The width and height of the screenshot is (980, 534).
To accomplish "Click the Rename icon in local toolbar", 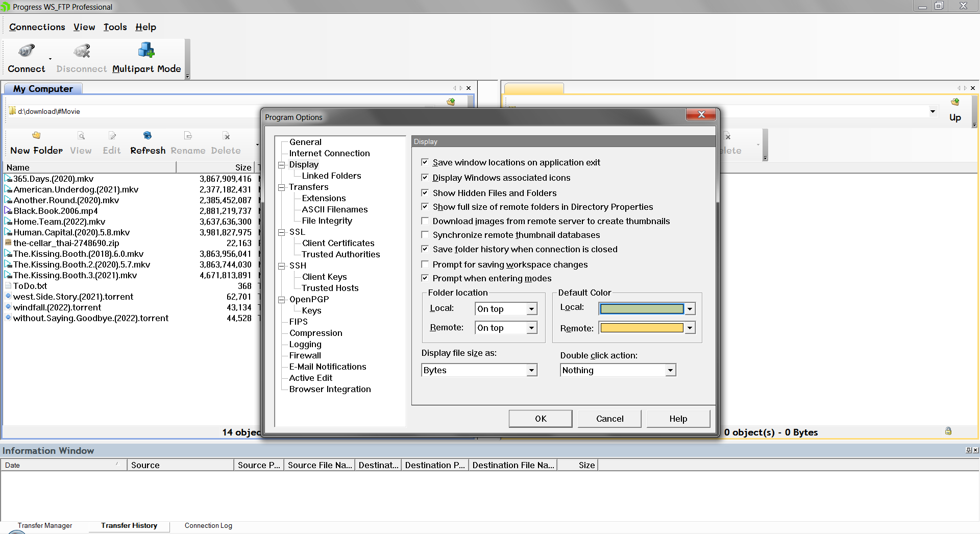I will (x=188, y=136).
